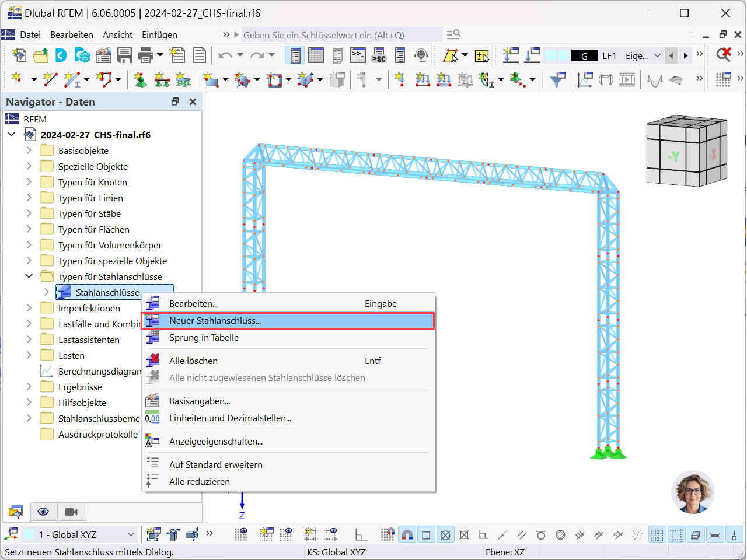Toggle the navigator panel display button

[295, 55]
